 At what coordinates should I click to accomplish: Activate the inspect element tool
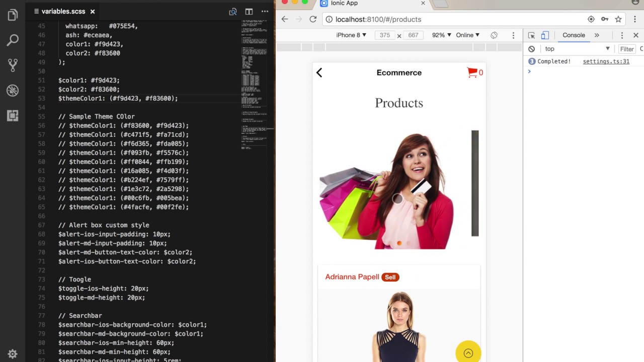point(531,35)
